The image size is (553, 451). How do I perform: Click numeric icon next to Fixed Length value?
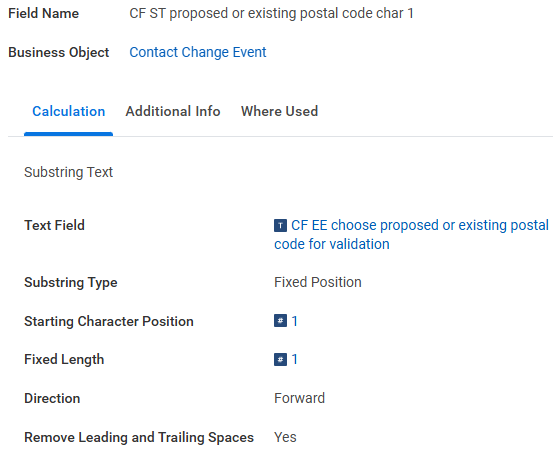pyautogui.click(x=280, y=359)
